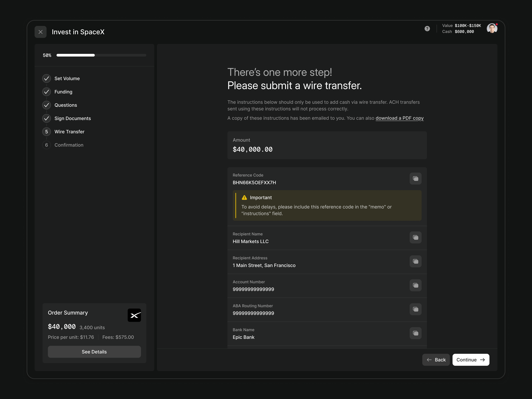Click the SpaceX logo in Order Summary
Screen dimensions: 532x399
coord(134,315)
